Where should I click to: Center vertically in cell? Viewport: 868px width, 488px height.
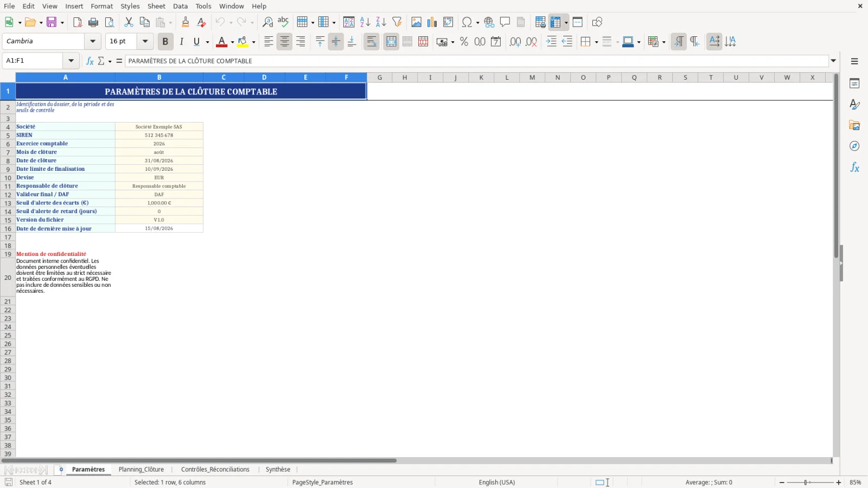336,42
